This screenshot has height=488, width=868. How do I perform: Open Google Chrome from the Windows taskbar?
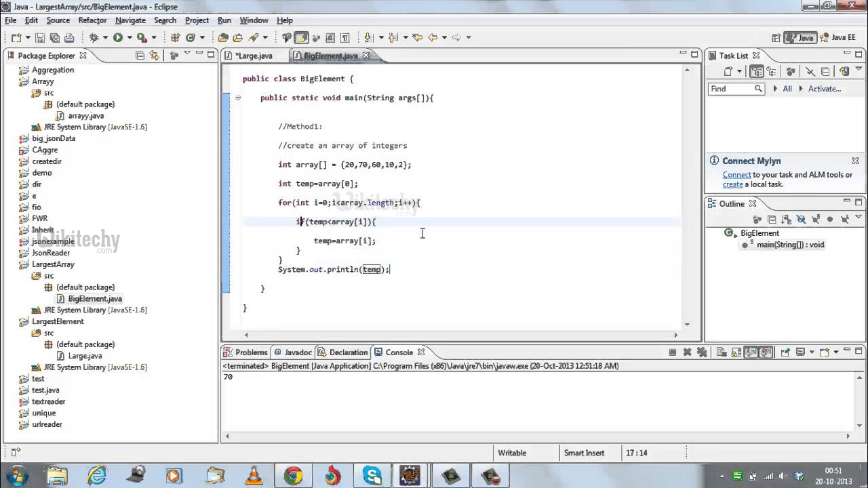tap(294, 475)
